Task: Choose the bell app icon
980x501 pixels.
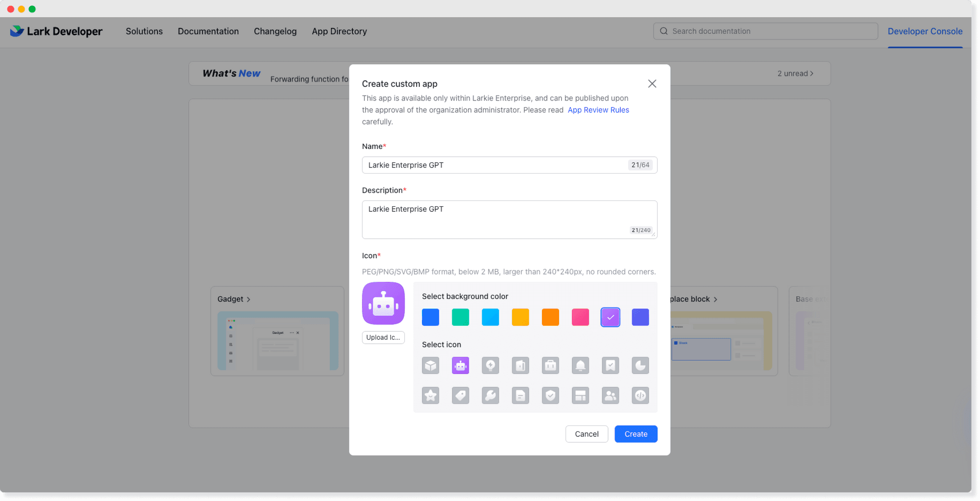Action: coord(580,366)
